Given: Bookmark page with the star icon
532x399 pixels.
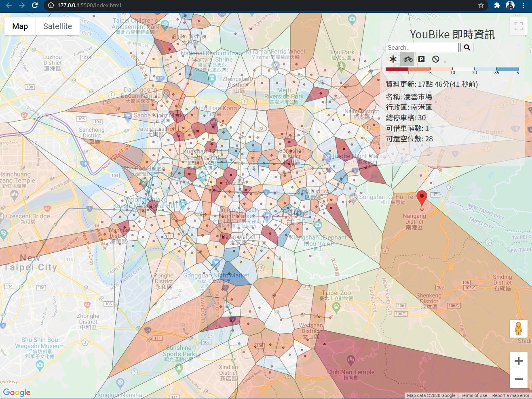Looking at the screenshot, I should 481,5.
